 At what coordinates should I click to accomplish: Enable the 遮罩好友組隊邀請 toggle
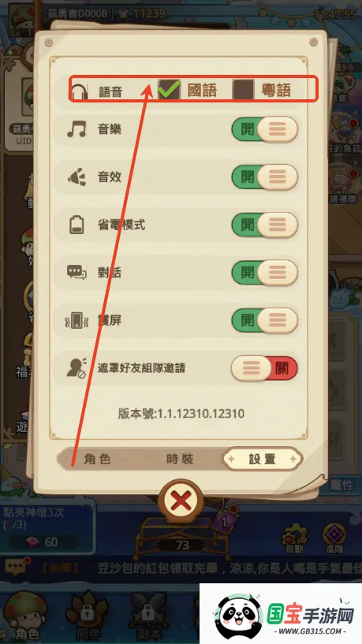click(x=264, y=368)
